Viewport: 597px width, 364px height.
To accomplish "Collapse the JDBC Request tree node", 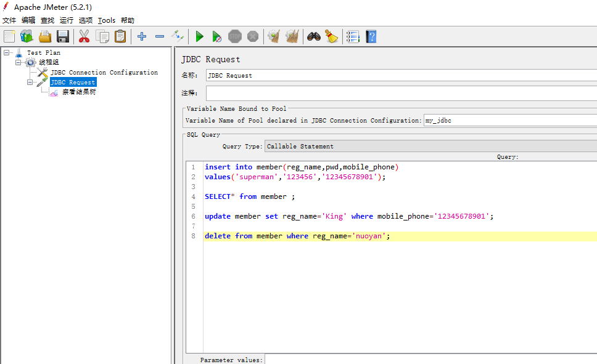I will 30,82.
